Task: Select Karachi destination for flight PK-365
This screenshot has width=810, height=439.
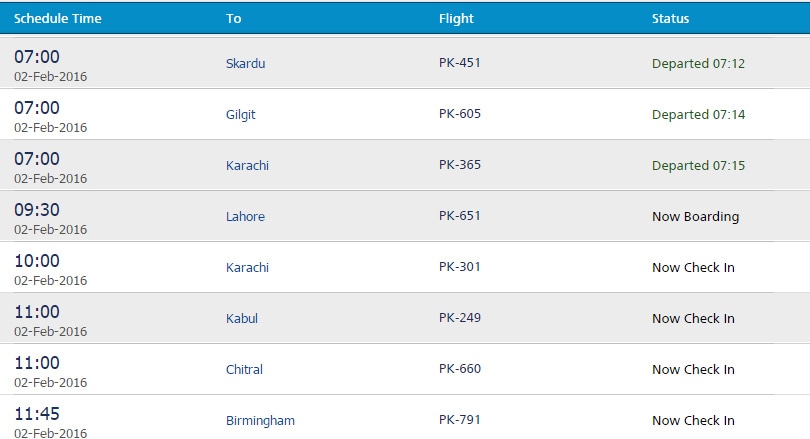Action: [247, 165]
